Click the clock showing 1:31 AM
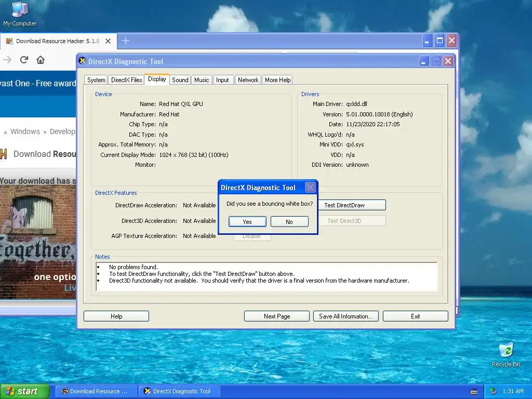This screenshot has height=399, width=532. click(x=513, y=391)
